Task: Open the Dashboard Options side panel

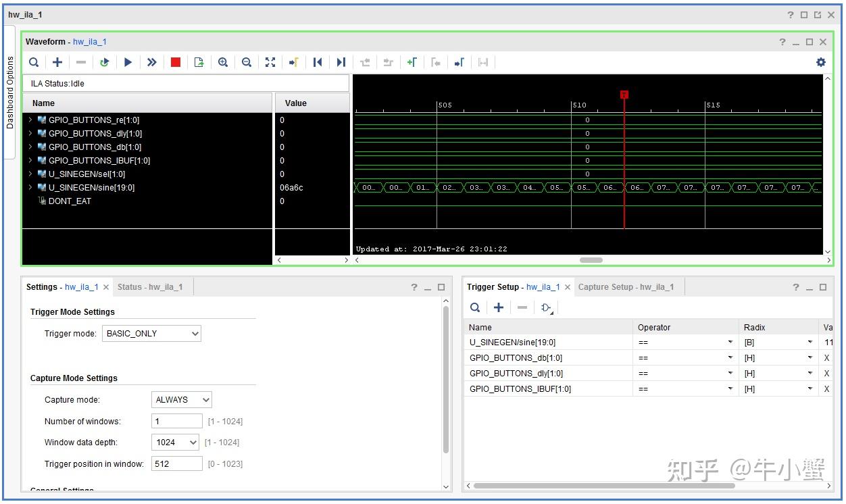Action: [9, 93]
